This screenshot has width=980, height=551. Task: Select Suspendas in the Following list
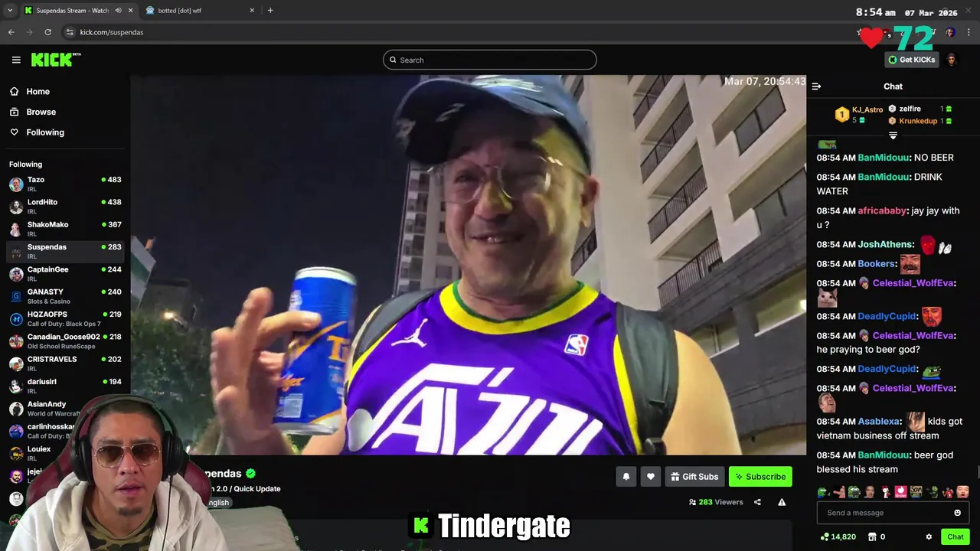click(65, 251)
